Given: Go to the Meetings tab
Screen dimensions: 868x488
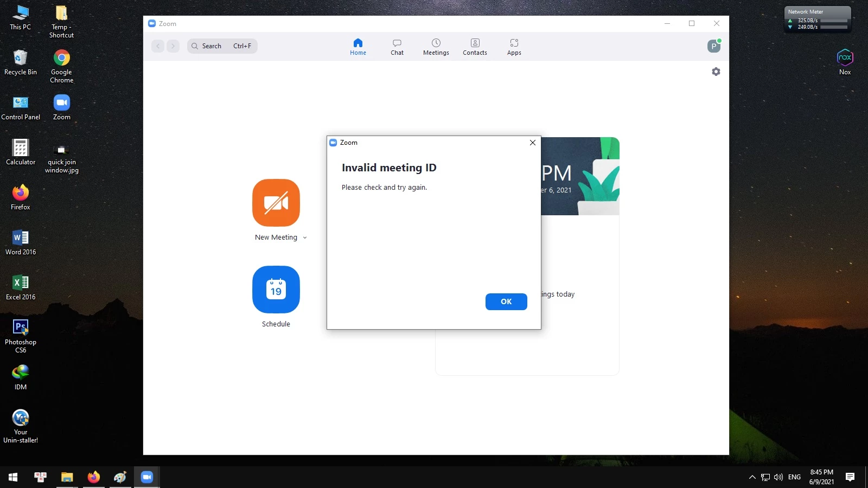Looking at the screenshot, I should (x=436, y=47).
